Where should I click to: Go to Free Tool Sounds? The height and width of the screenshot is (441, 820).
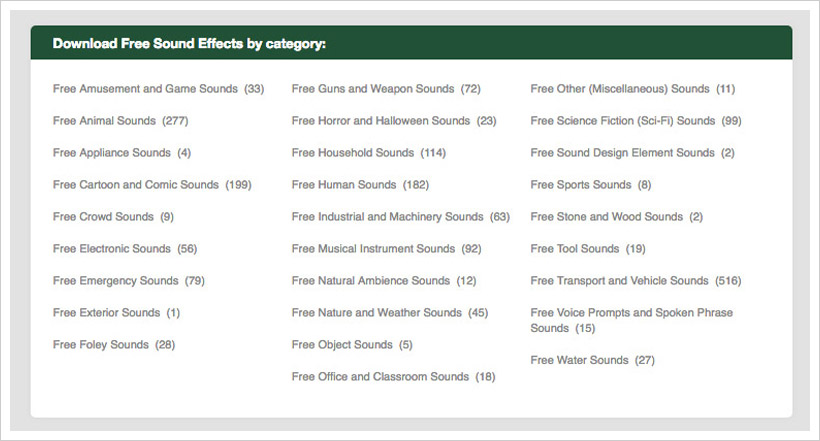575,248
